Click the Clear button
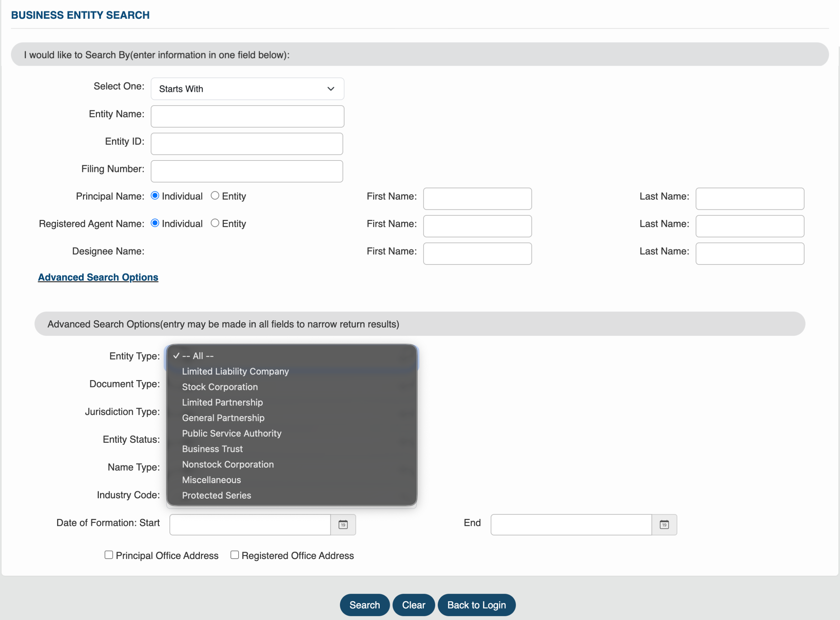 tap(414, 605)
